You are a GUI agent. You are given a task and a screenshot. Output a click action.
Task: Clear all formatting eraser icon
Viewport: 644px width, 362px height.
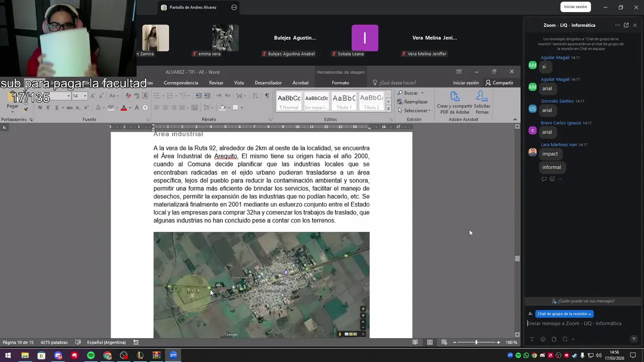(x=128, y=96)
